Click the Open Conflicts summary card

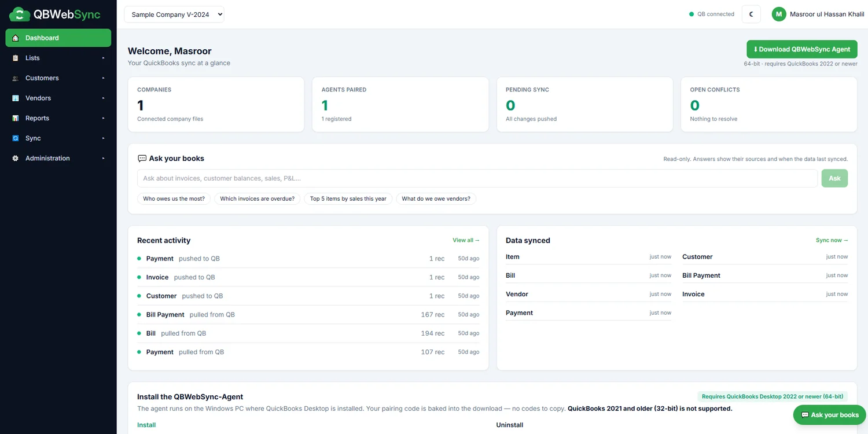769,105
